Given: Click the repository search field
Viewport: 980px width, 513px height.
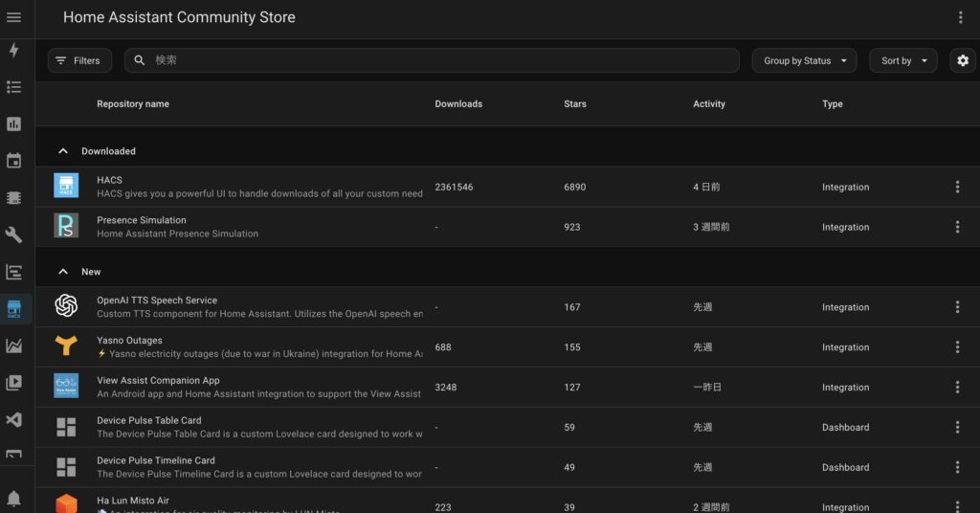Looking at the screenshot, I should [431, 60].
